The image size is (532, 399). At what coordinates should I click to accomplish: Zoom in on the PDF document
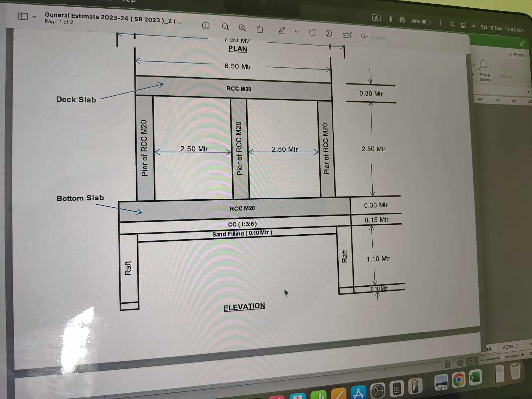click(x=242, y=28)
